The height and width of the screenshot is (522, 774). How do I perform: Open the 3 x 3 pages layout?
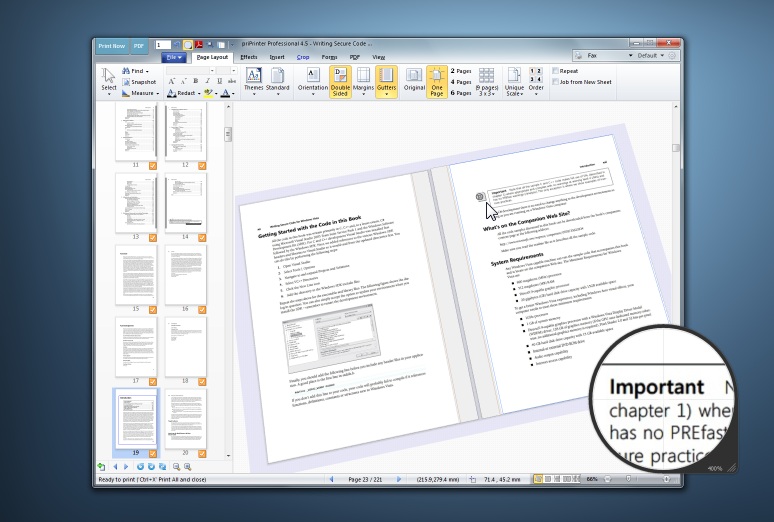[x=486, y=82]
